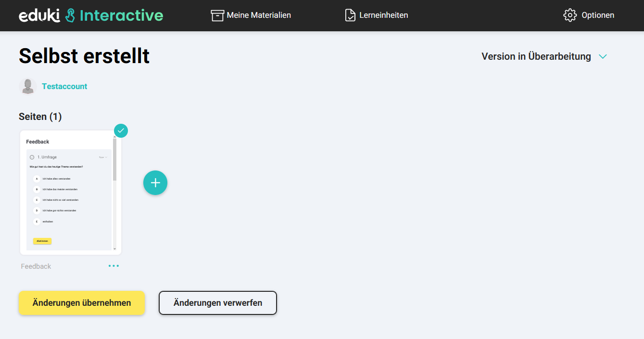Open the Feedback page thumbnail

tap(71, 193)
